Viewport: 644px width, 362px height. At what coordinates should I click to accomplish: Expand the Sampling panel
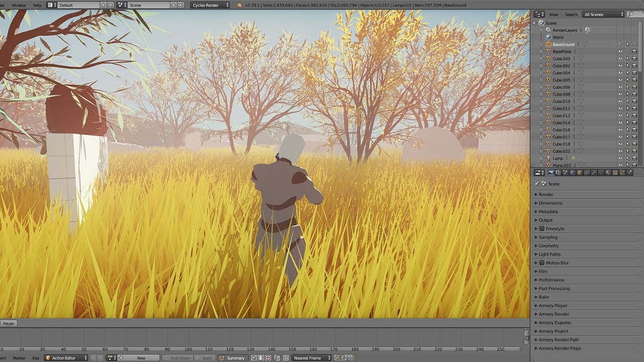tap(587, 237)
